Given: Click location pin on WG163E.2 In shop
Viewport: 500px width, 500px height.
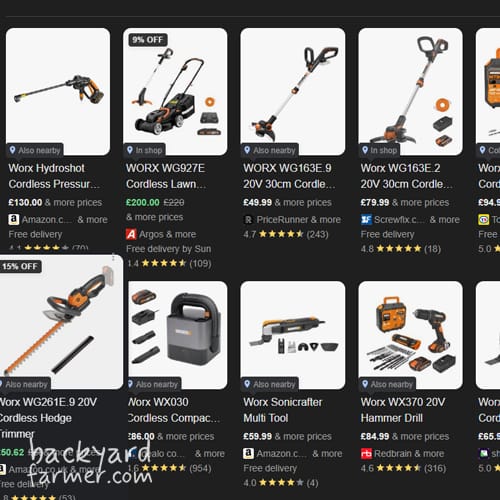Looking at the screenshot, I should click(365, 150).
